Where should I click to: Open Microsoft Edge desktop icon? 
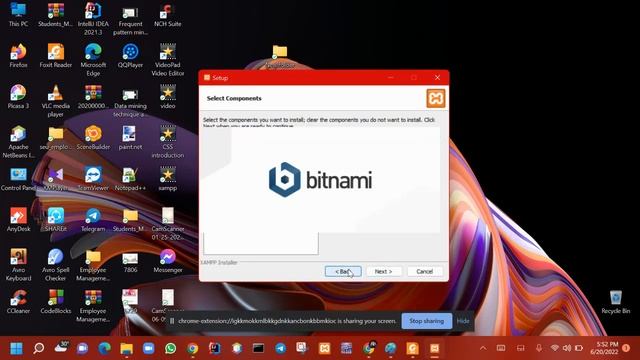coord(93,60)
